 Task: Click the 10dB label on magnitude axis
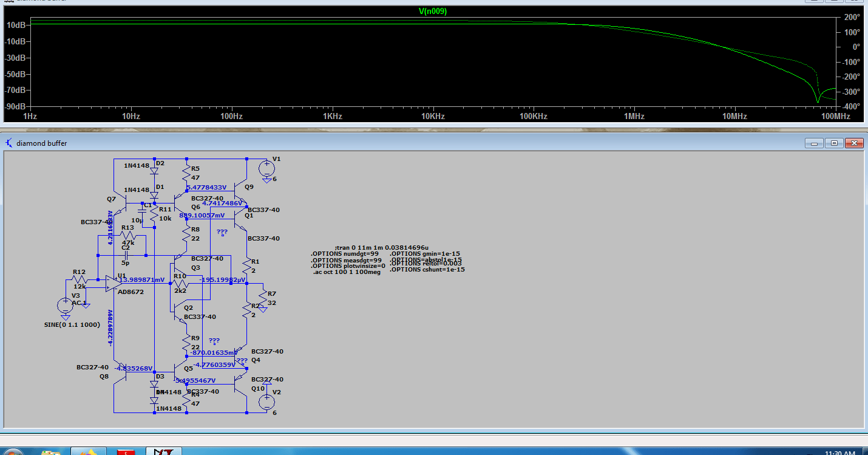[x=16, y=25]
